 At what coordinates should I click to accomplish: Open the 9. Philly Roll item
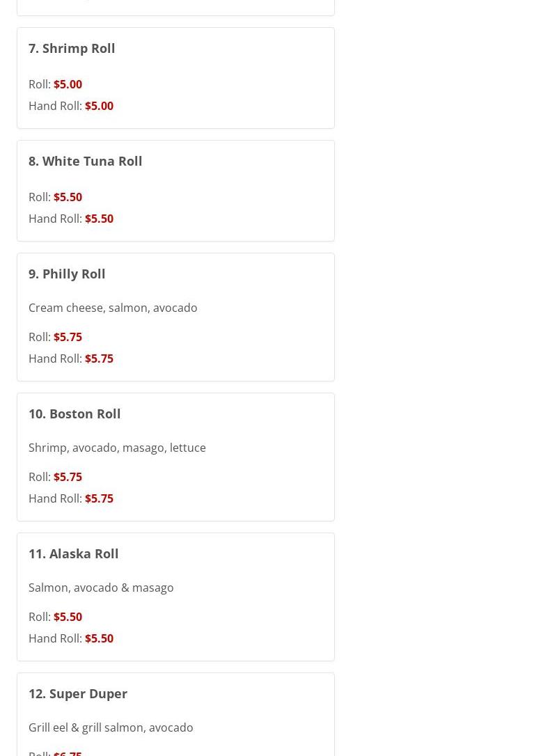pyautogui.click(x=67, y=274)
